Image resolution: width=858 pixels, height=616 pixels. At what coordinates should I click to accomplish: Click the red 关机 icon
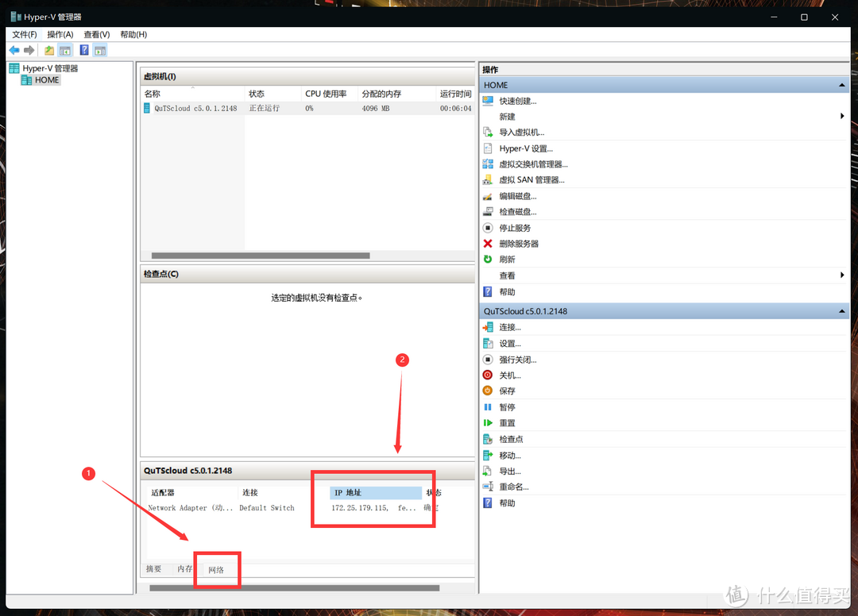point(488,375)
